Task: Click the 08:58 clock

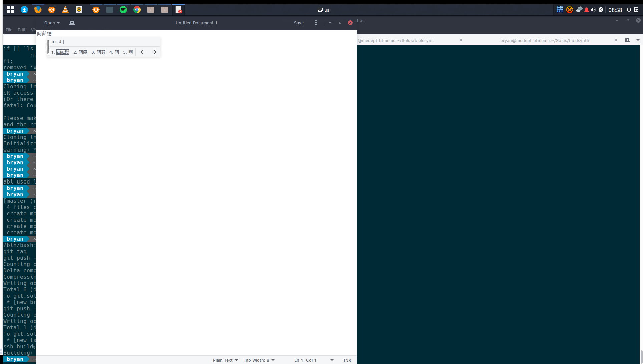Action: point(615,10)
